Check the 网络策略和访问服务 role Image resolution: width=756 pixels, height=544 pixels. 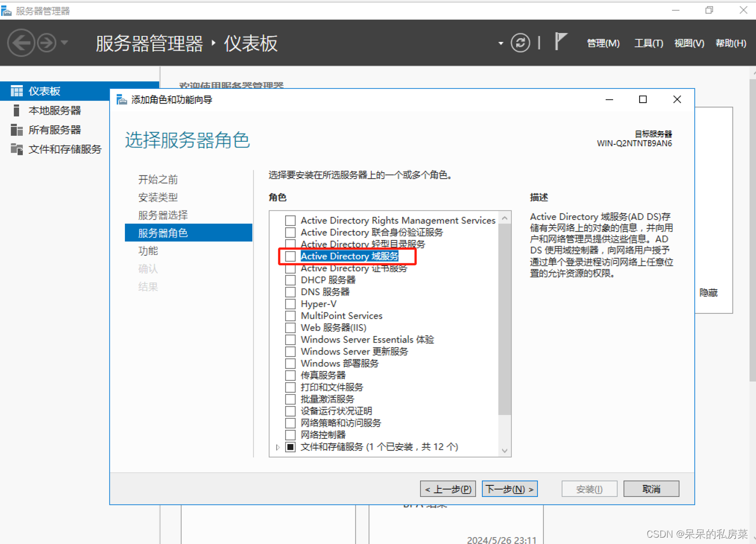tap(290, 423)
